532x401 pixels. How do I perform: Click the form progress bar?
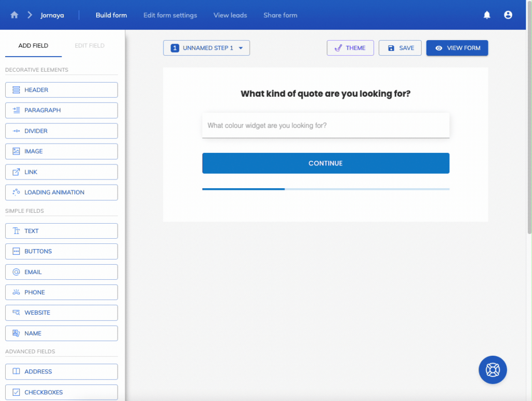tap(326, 189)
